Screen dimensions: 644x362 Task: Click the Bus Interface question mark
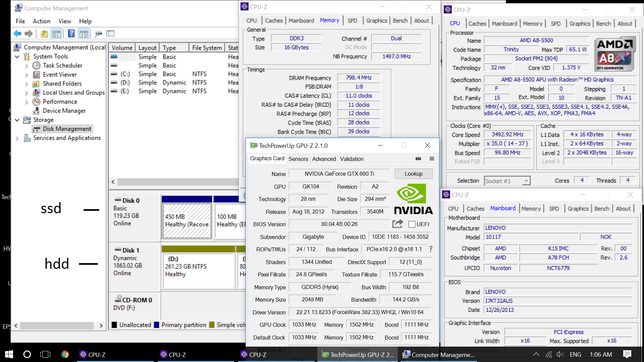(431, 249)
